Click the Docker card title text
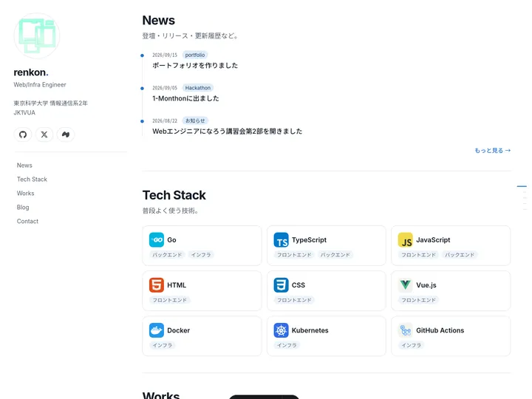532x399 pixels. 179,330
